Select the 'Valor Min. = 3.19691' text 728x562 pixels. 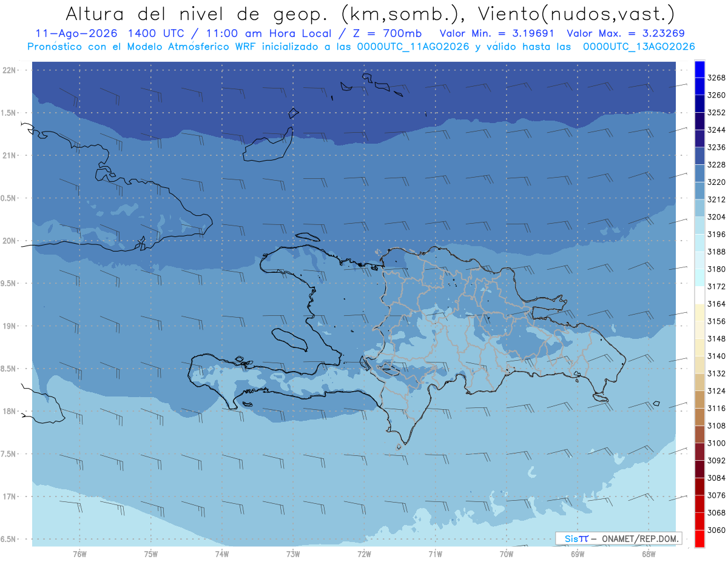[498, 33]
